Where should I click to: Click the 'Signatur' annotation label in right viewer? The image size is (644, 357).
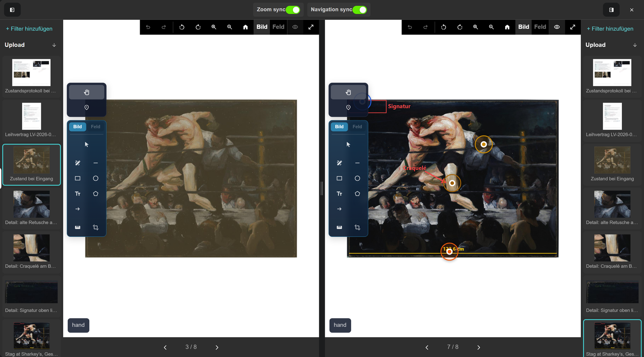click(x=399, y=106)
